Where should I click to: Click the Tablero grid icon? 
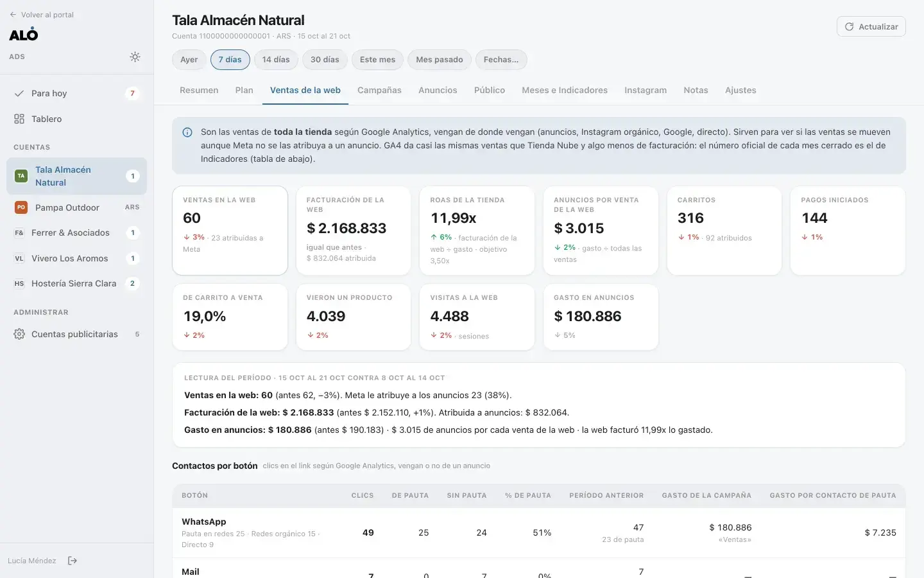tap(19, 119)
